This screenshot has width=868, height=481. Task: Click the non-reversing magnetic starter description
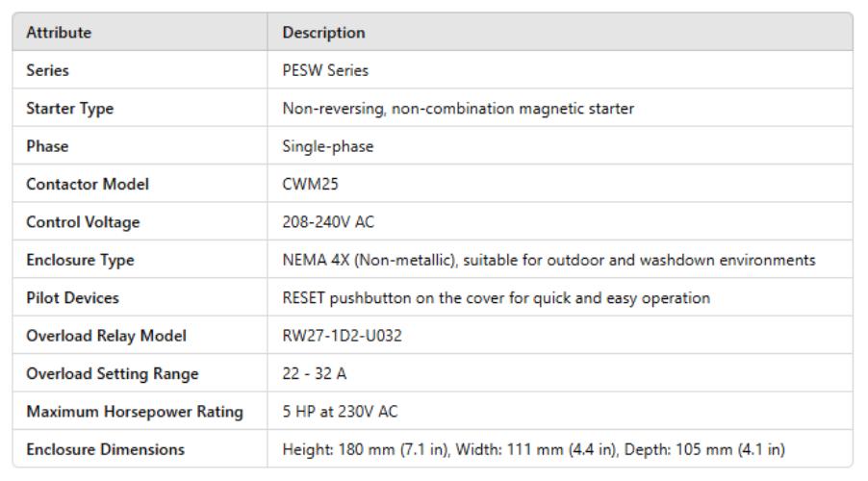pyautogui.click(x=458, y=109)
